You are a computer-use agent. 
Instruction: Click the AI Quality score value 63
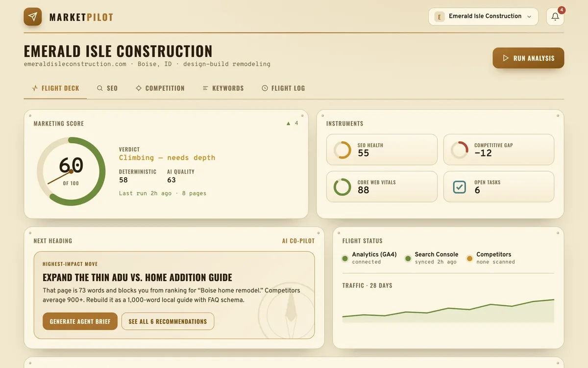point(171,180)
